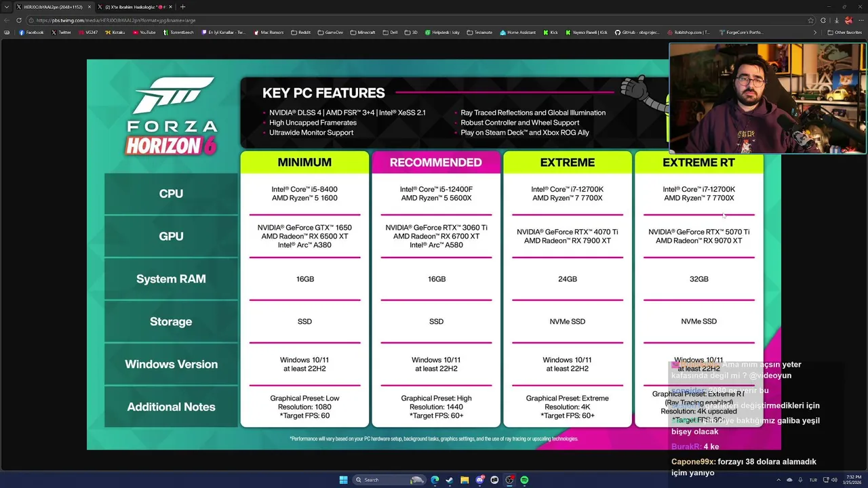
Task: Show hidden system tray icons
Action: (778, 480)
